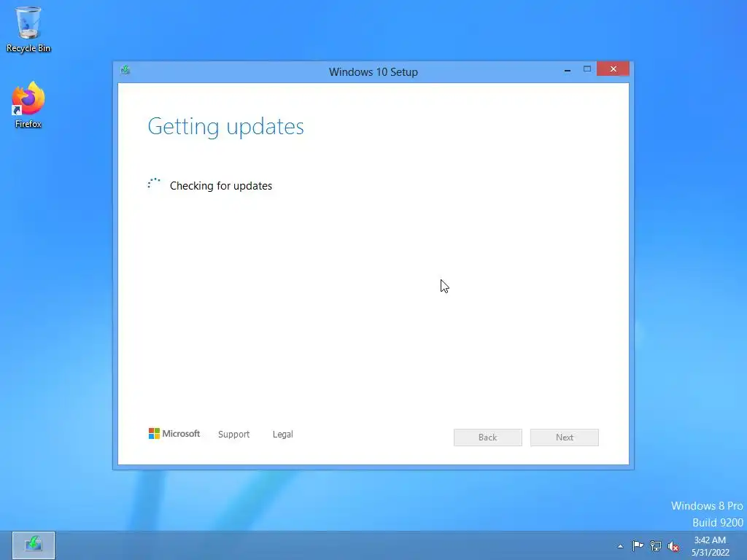Click the 'Windows 10 Setup' title text
747x560 pixels.
pos(373,72)
